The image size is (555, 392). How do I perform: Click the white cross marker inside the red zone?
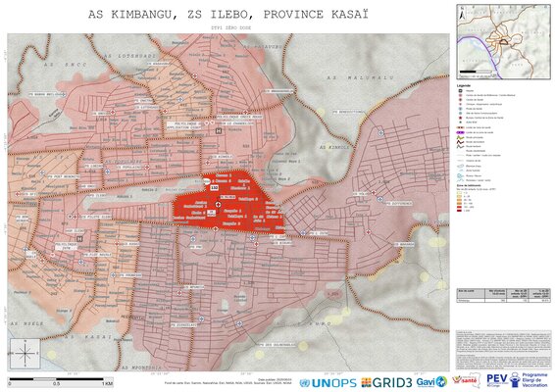[x=219, y=204]
